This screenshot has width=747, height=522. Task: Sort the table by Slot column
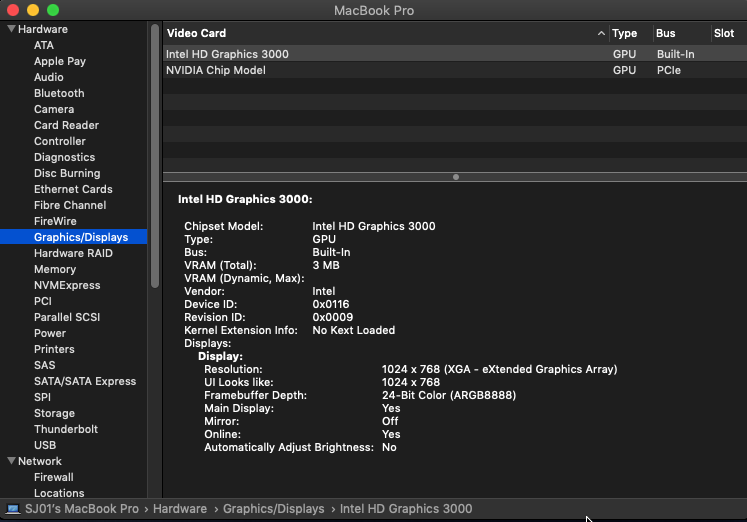(724, 33)
